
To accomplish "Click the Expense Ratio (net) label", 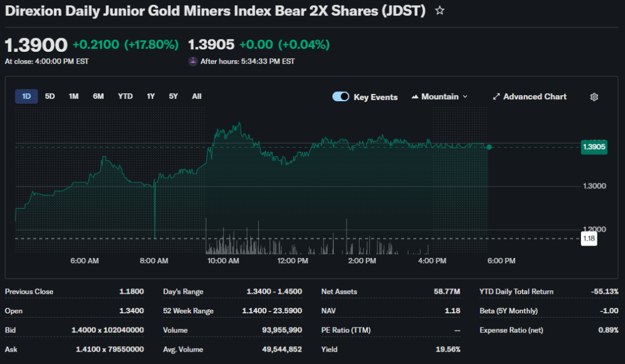I will [511, 330].
